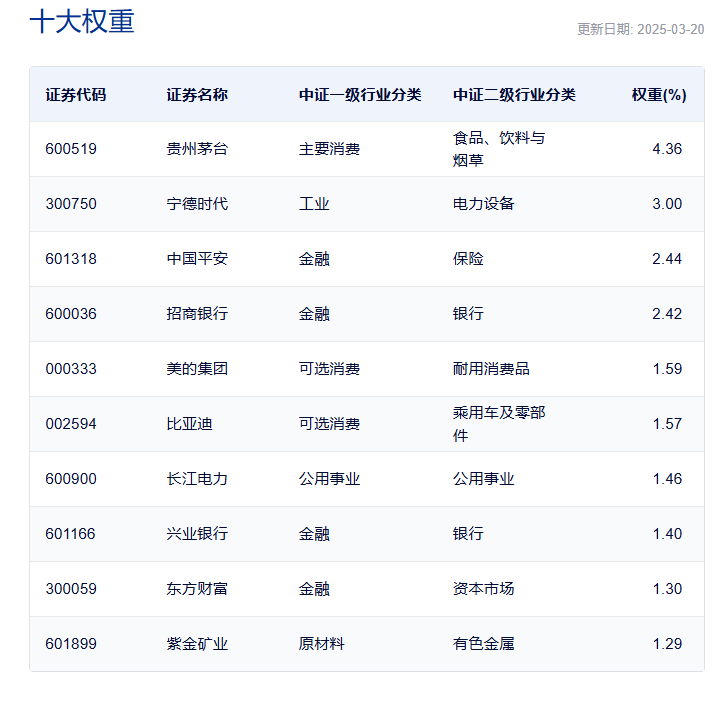Click the weight value 1.40

coord(667,533)
